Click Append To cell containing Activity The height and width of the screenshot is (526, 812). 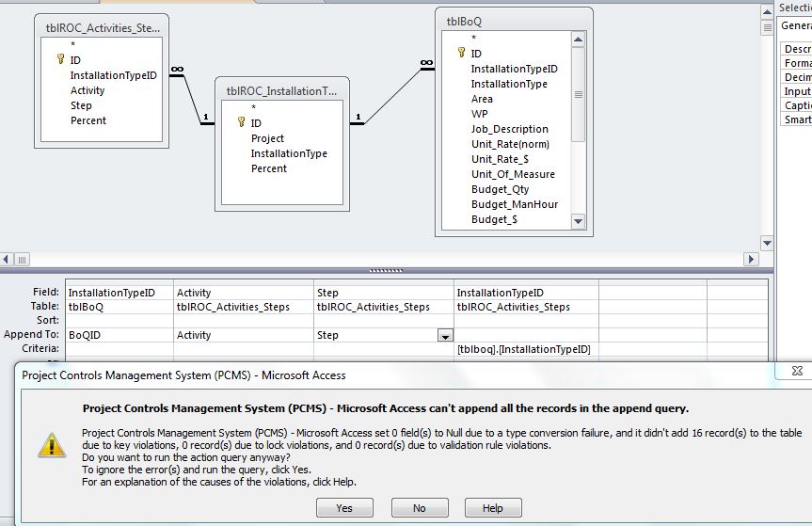(x=244, y=335)
